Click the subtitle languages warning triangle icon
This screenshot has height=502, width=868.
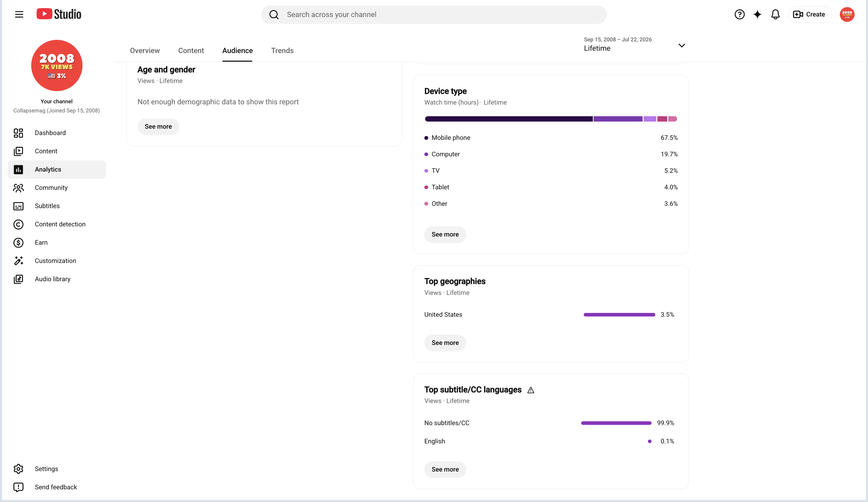pos(531,390)
